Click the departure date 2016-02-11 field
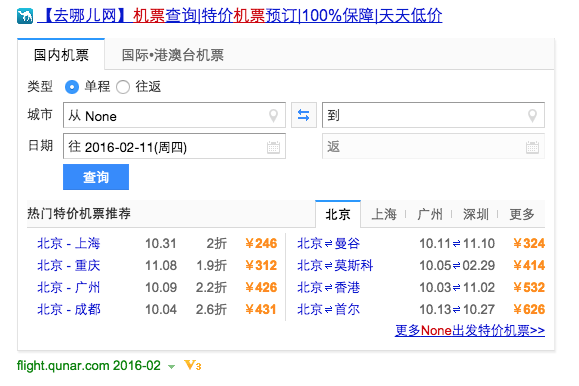 [x=174, y=146]
